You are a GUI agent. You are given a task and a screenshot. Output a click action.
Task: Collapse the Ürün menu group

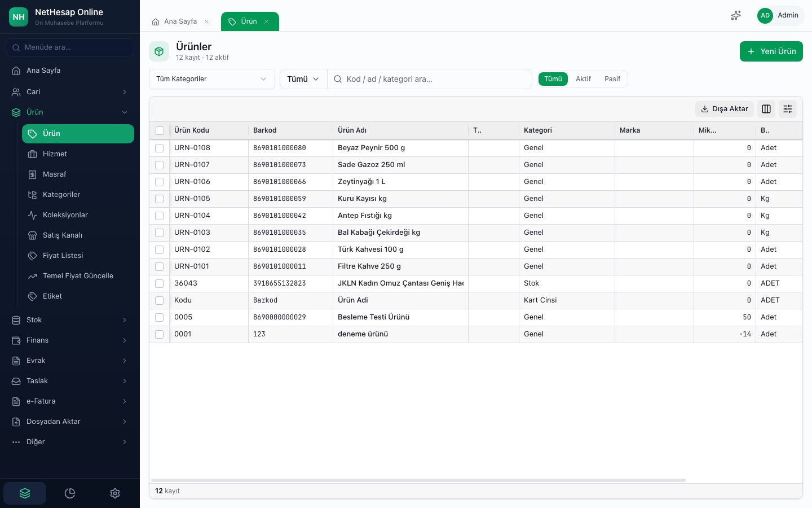click(x=70, y=112)
